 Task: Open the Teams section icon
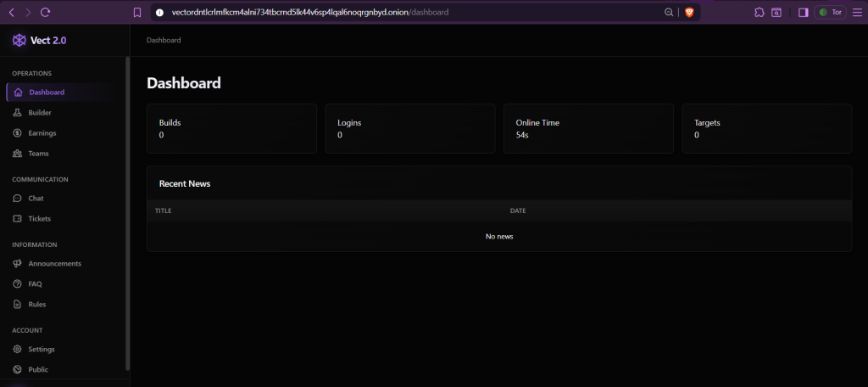tap(19, 154)
